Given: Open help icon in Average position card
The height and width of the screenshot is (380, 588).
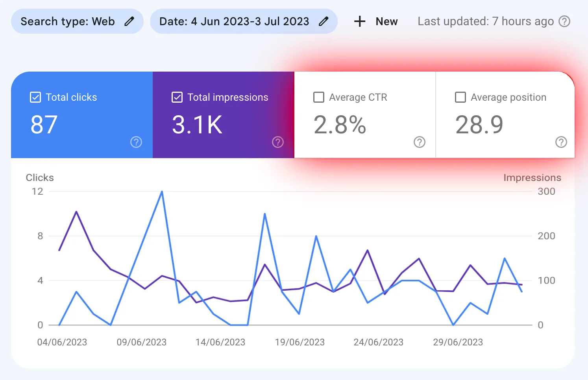Looking at the screenshot, I should 561,142.
